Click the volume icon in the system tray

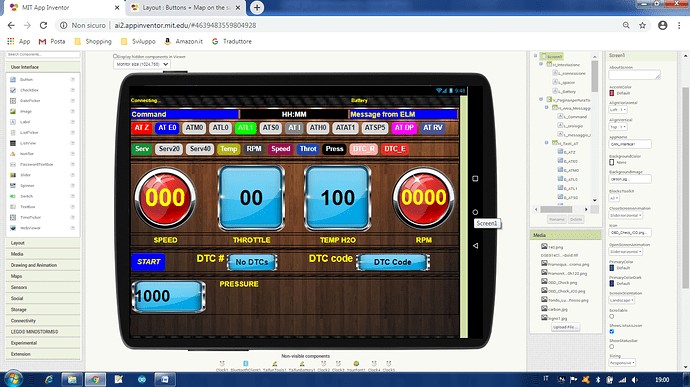click(x=634, y=380)
